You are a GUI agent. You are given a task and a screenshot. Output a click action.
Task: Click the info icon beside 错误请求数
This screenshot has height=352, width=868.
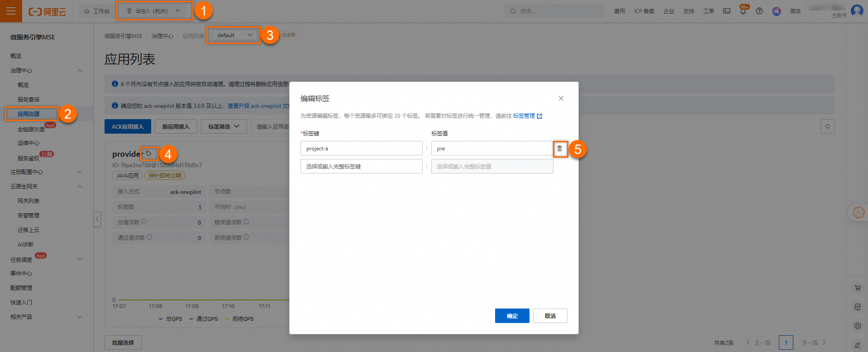point(246,222)
